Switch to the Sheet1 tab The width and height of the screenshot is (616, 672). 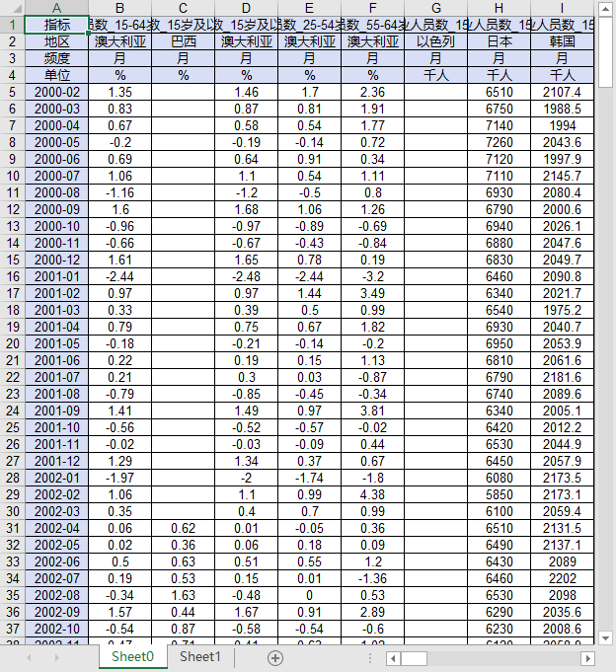[199, 656]
